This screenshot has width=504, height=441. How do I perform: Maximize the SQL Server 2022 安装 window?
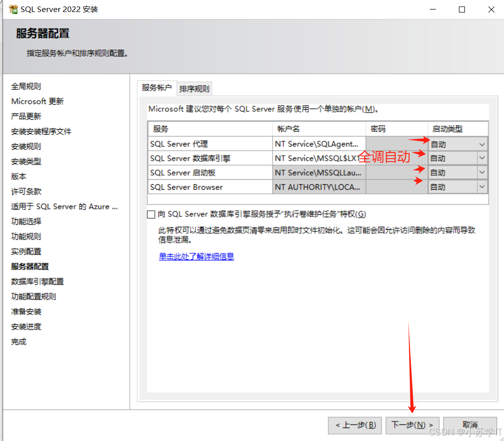[462, 10]
